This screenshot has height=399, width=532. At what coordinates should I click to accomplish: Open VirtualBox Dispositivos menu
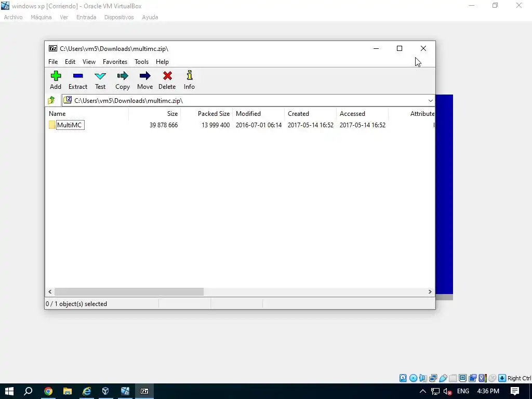click(x=119, y=17)
